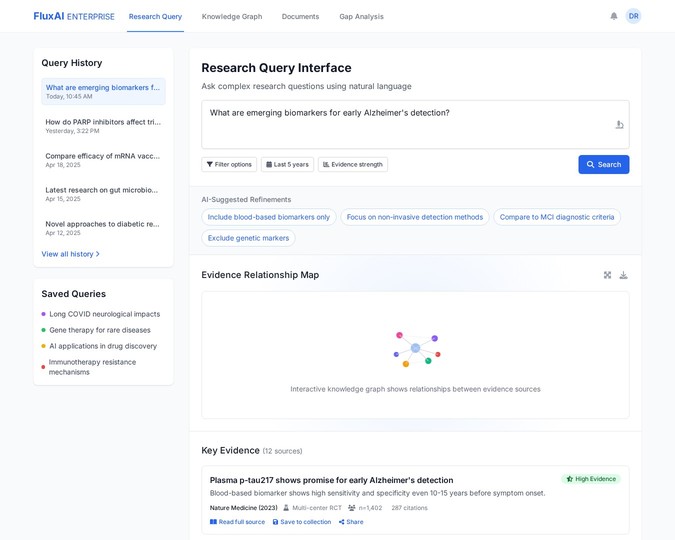Screen dimensions: 675x540
Task: Open saved query 'Long COVID neurological impacts'
Action: coord(101,314)
